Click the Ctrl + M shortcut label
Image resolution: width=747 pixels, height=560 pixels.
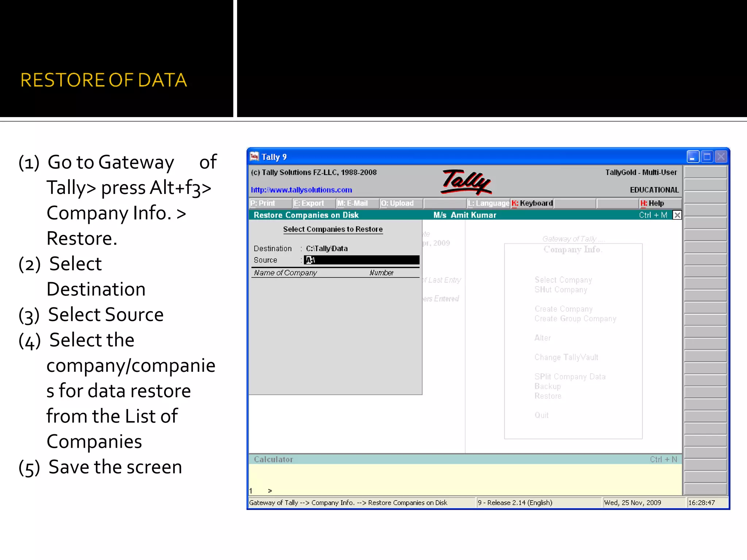click(653, 215)
